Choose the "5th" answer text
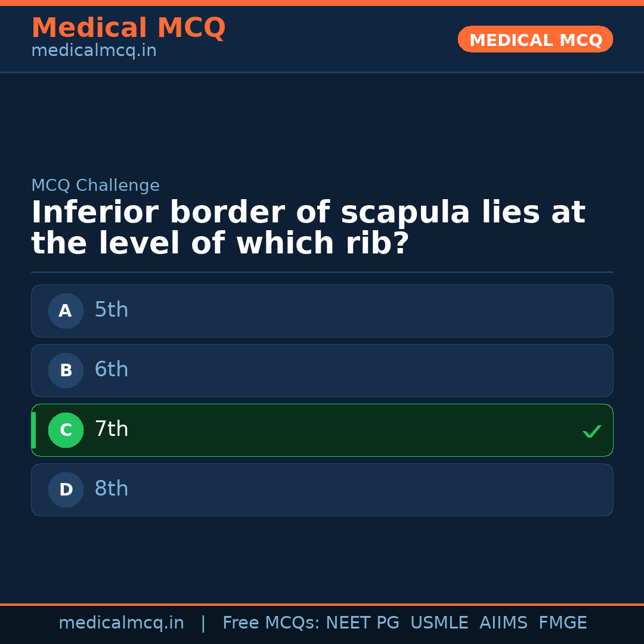The height and width of the screenshot is (644, 644). click(x=112, y=310)
